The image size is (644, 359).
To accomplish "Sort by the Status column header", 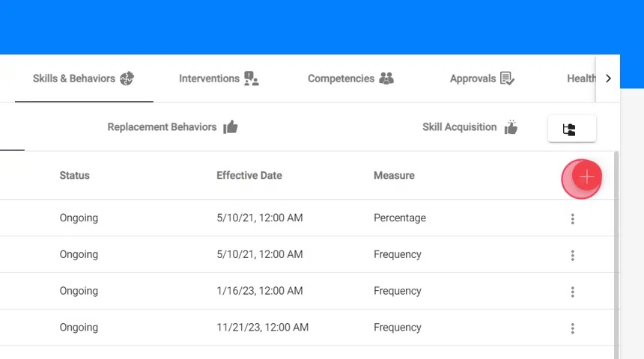I will [74, 176].
